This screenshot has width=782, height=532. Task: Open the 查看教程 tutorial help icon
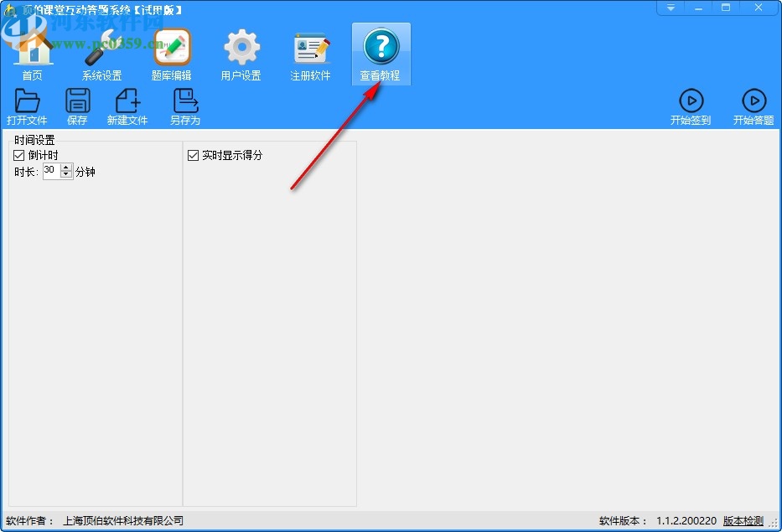click(x=381, y=54)
